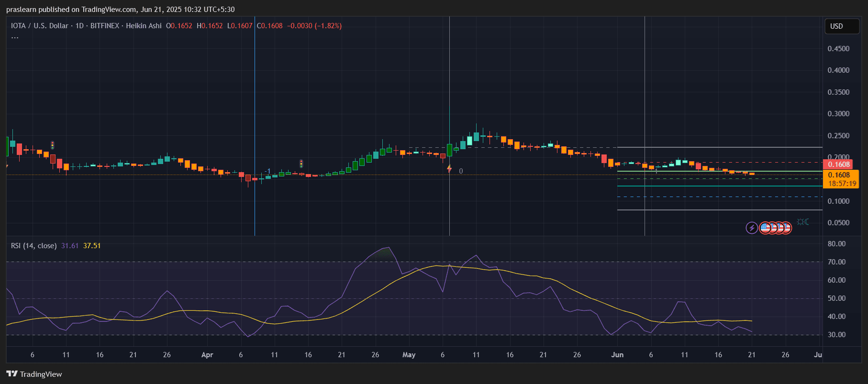Viewport: 868px width, 384px height.
Task: Click the 70.00 level on the RSI scale
Action: tap(836, 262)
